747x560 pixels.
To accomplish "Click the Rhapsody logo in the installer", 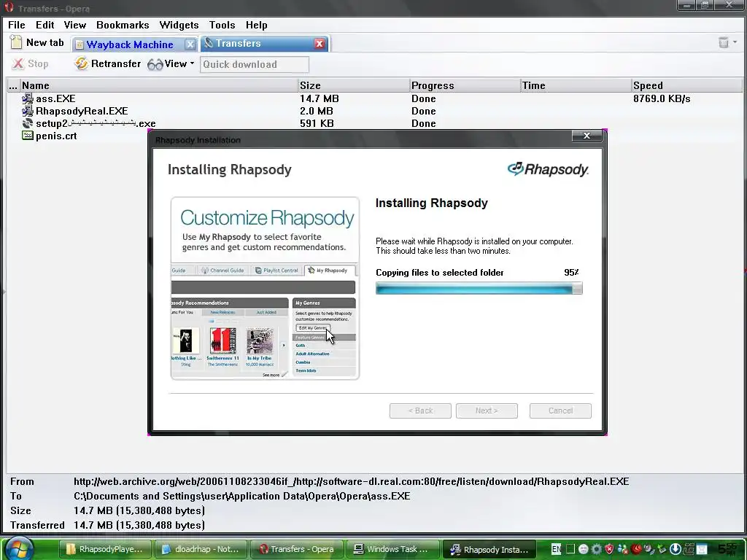I will coord(548,169).
